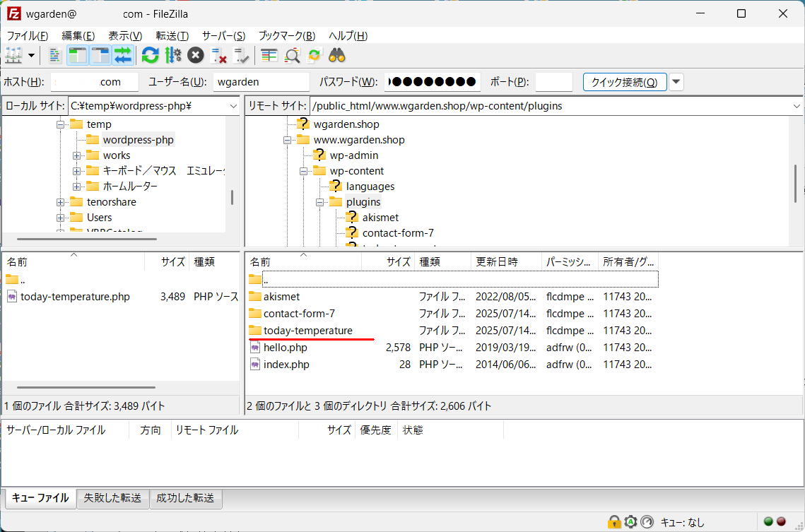Viewport: 805px width, 532px height.
Task: Sort remote files by 更新日時 column
Action: [x=505, y=261]
